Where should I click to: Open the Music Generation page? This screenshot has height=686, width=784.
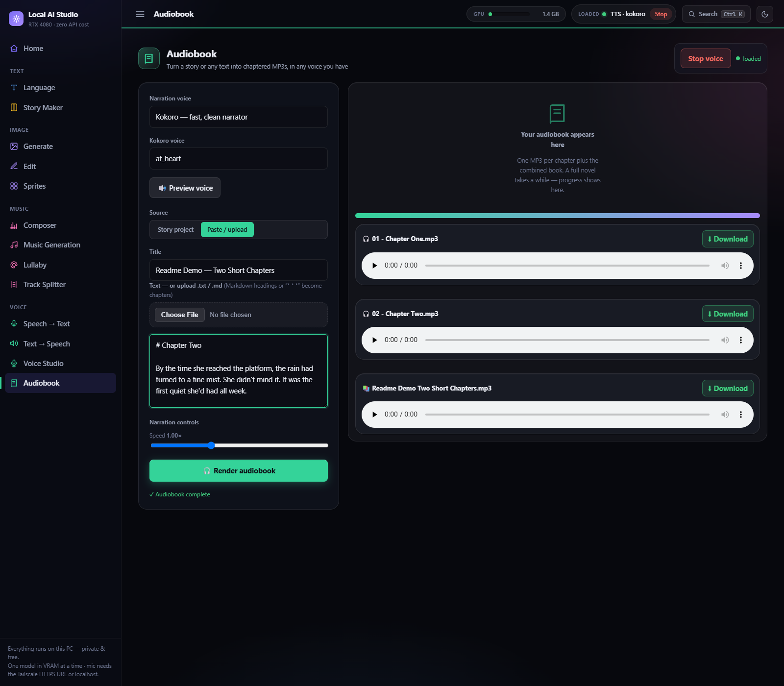pos(60,245)
